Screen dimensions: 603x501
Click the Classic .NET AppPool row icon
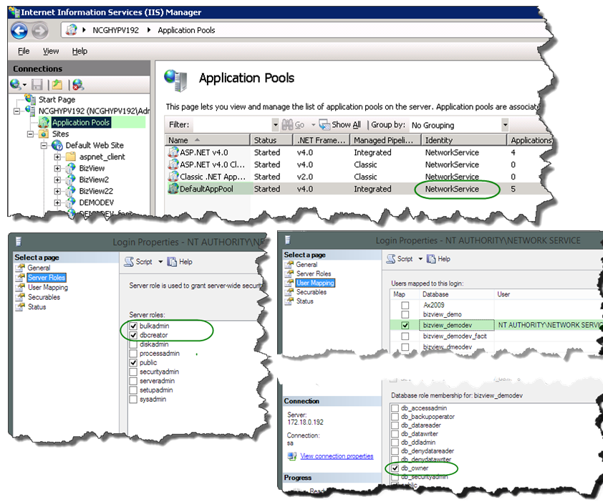pyautogui.click(x=173, y=176)
